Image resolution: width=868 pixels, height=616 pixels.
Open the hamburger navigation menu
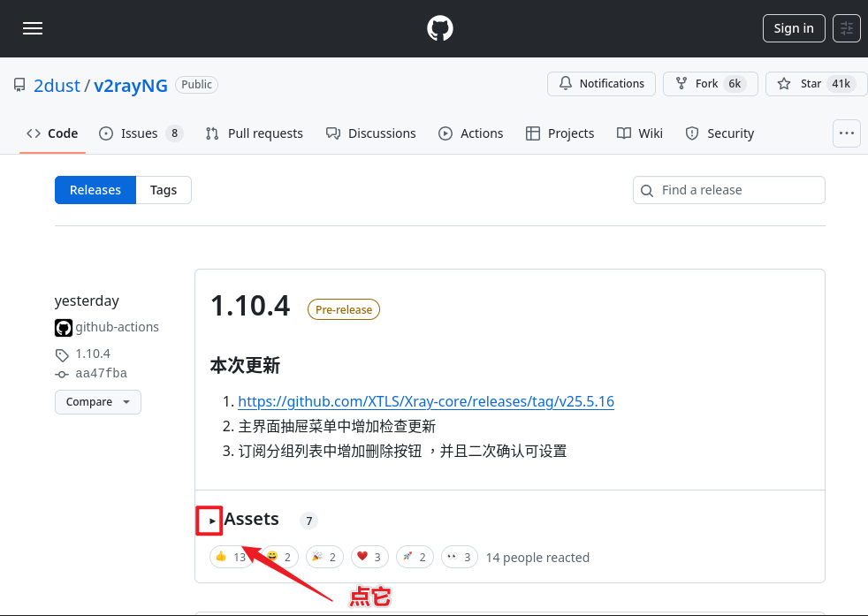point(33,28)
